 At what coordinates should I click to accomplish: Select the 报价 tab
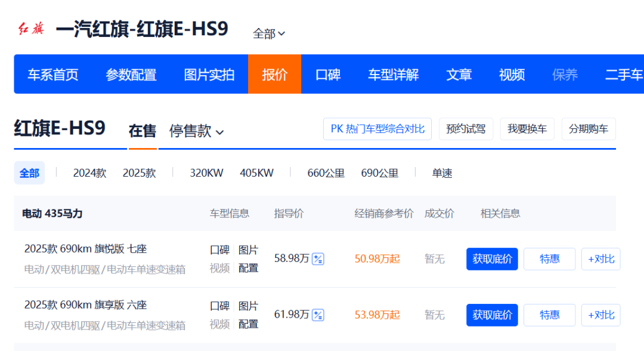pos(274,74)
